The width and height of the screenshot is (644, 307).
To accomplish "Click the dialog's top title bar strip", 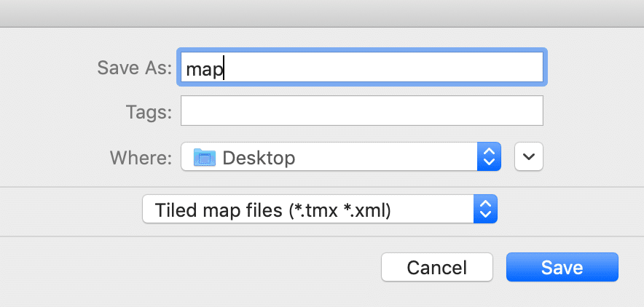I will point(322,13).
